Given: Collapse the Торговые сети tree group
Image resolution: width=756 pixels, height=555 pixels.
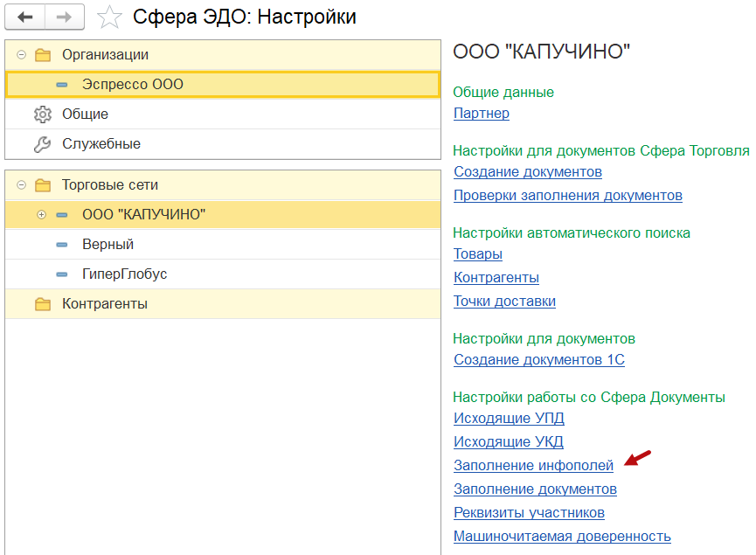Looking at the screenshot, I should pyautogui.click(x=21, y=185).
